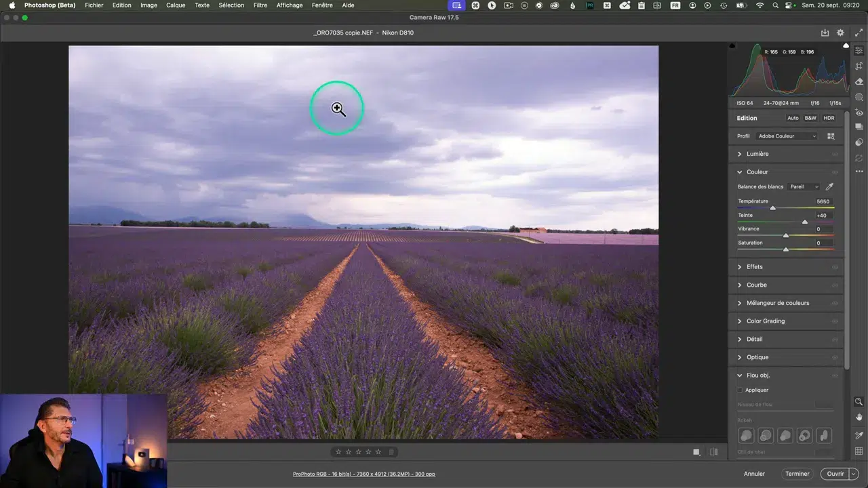This screenshot has height=488, width=868.
Task: Select the Hand tool
Action: (x=859, y=417)
